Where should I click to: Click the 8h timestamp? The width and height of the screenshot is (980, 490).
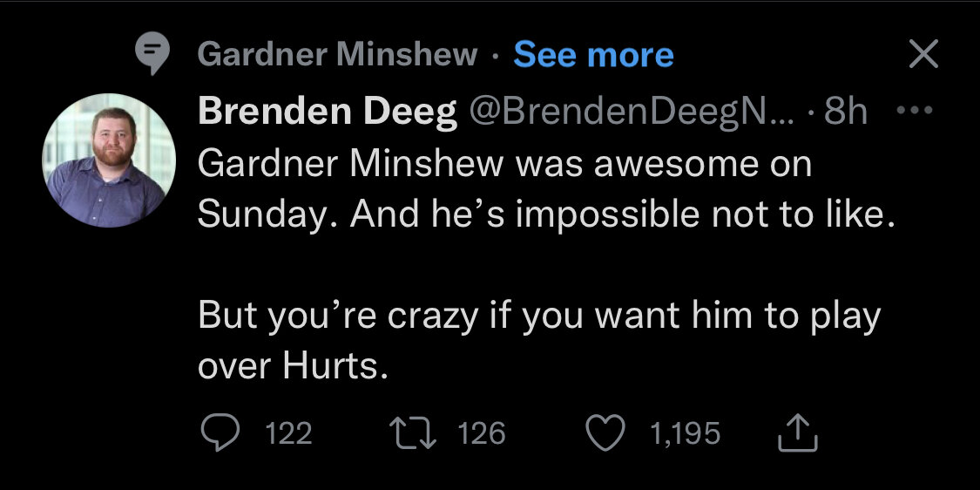[845, 112]
